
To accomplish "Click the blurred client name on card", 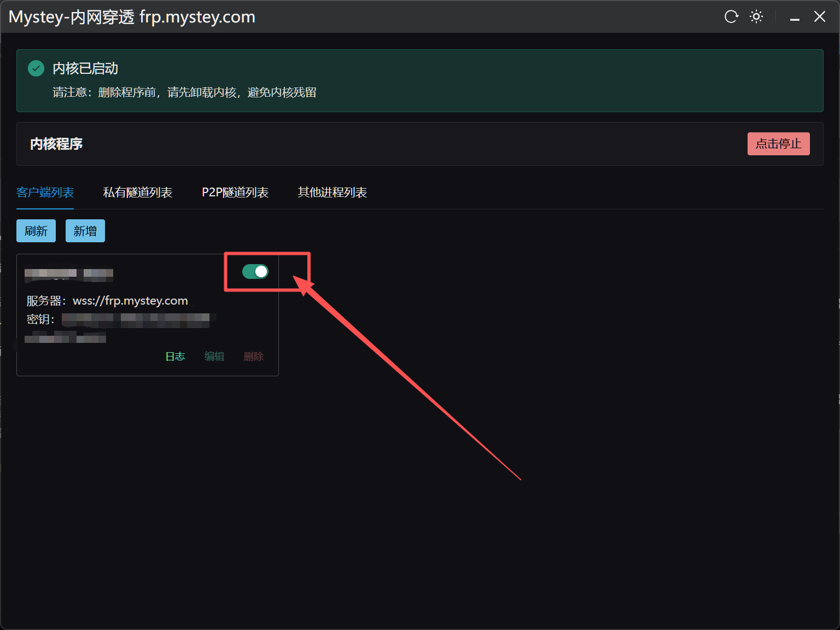I will tap(69, 273).
